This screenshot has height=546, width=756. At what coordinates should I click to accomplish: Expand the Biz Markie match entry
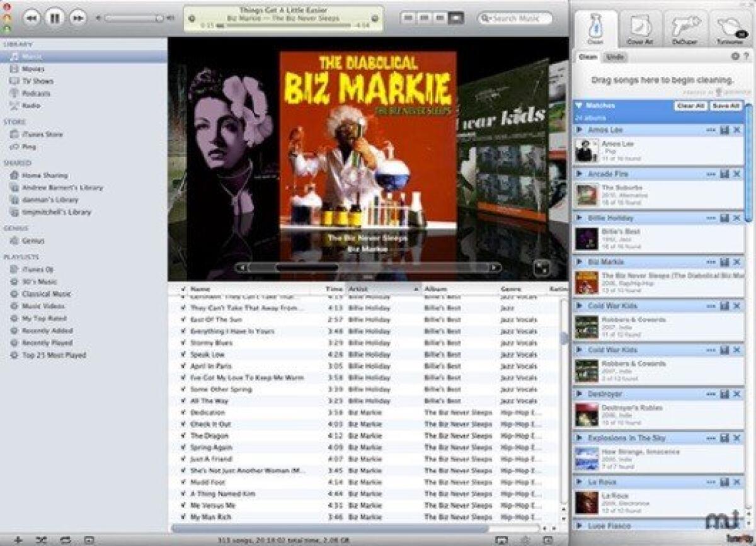580,262
